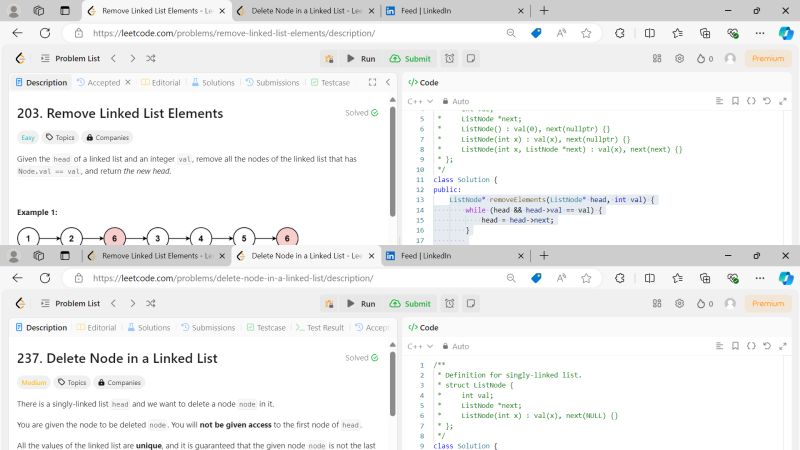The image size is (800, 450).
Task: Open user avatar menu in top window
Action: click(730, 59)
